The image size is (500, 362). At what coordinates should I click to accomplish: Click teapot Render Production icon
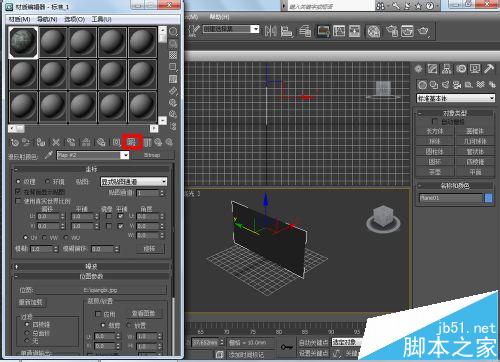click(x=423, y=31)
